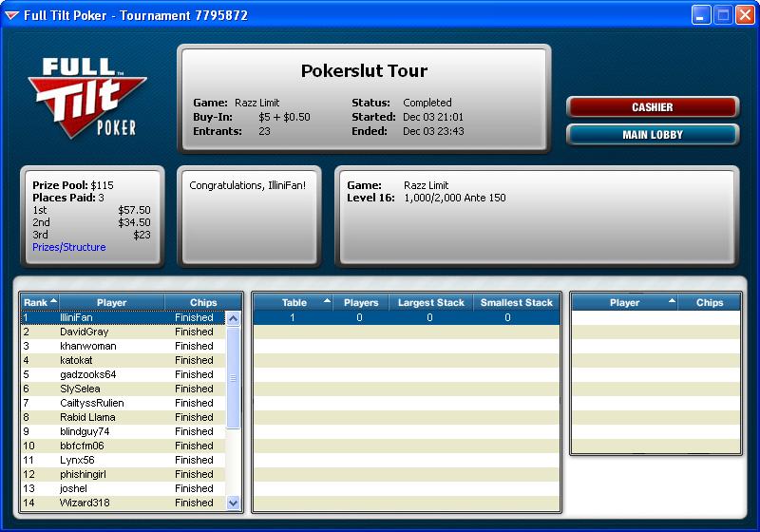
Task: Click the Full Tilt Poker logo
Action: [87, 98]
